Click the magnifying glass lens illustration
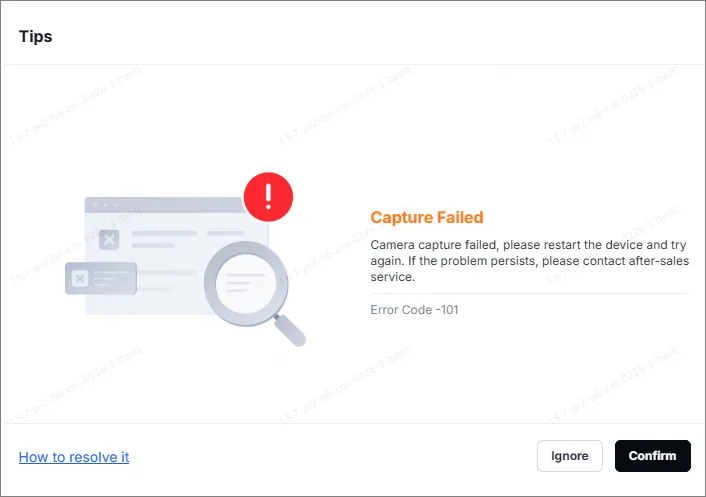 246,284
